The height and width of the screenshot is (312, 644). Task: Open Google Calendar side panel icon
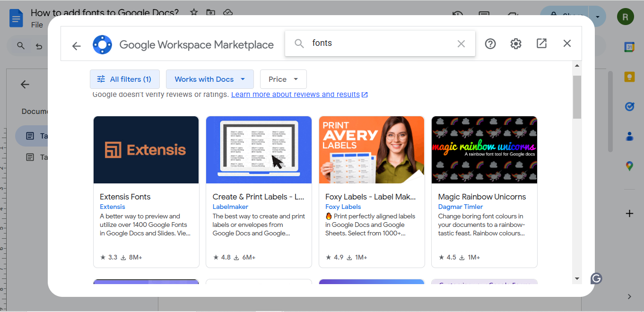click(x=629, y=47)
